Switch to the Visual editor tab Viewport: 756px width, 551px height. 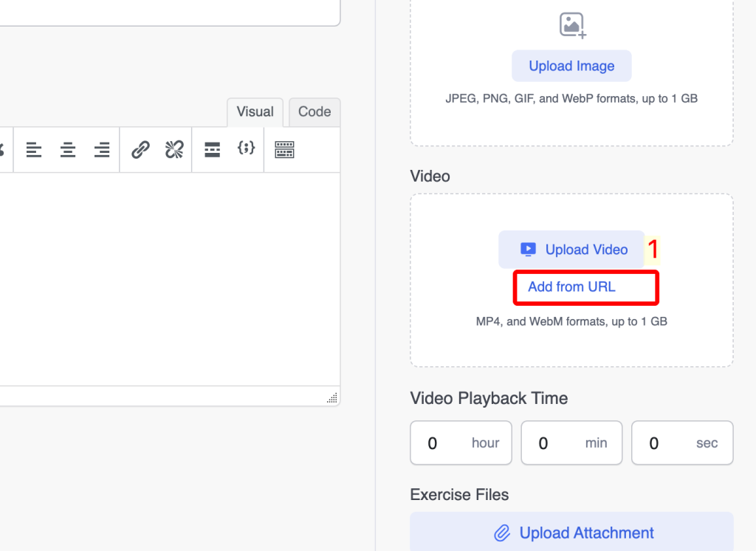pyautogui.click(x=255, y=112)
